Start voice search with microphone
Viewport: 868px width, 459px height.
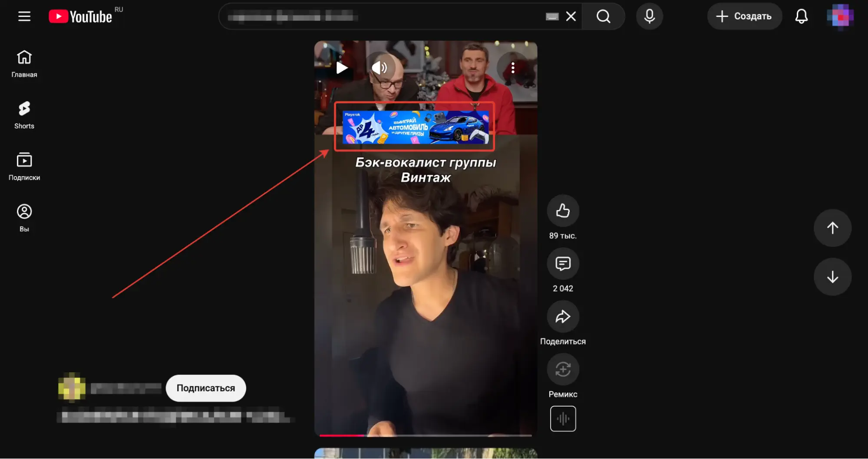649,16
